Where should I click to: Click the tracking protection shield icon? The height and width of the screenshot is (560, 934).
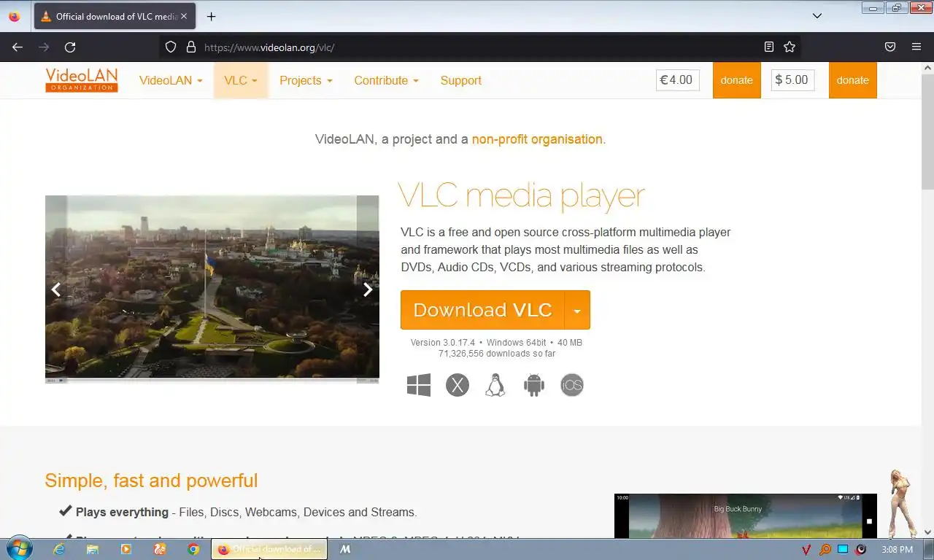click(171, 47)
